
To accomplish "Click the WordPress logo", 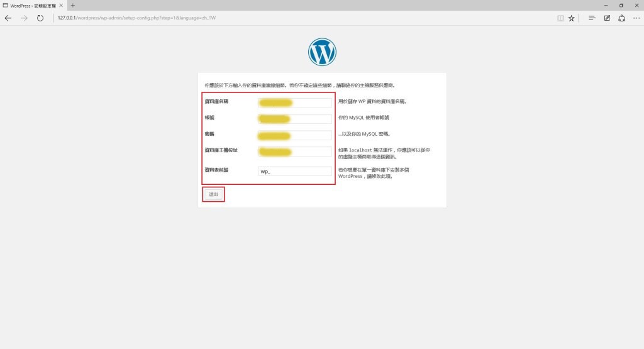I will pos(322,52).
